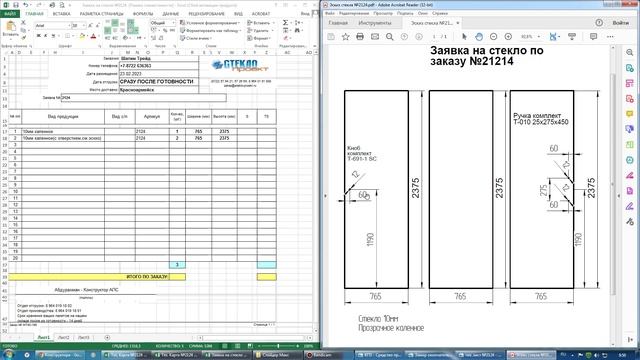Open the ФАЙЛ tab in Excel
This screenshot has width=640, height=360.
click(10, 14)
